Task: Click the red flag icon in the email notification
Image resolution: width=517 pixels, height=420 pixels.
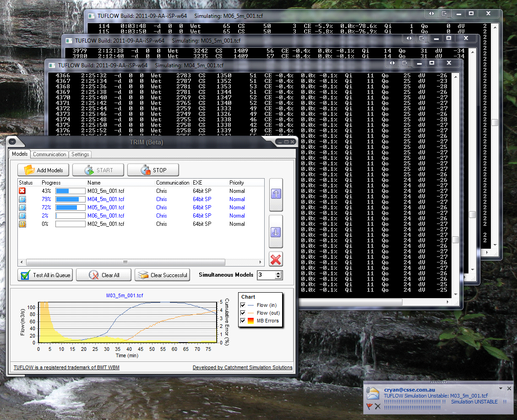Action: click(x=370, y=406)
